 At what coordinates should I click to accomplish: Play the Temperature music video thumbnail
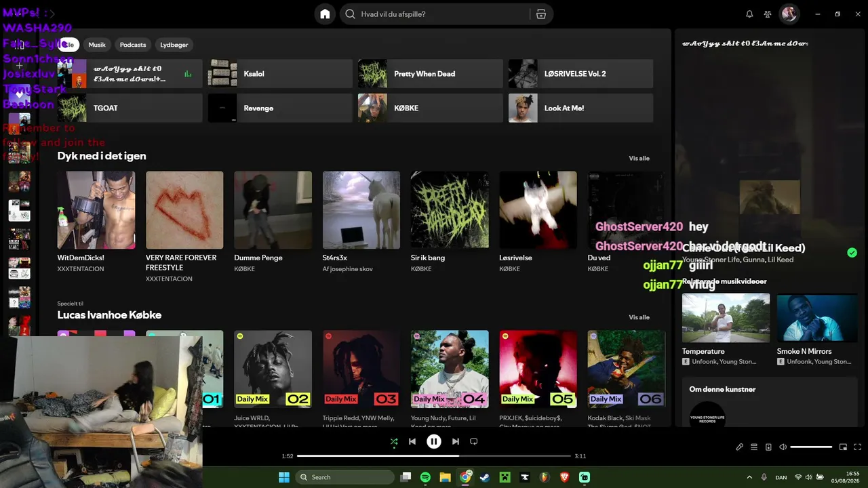726,317
